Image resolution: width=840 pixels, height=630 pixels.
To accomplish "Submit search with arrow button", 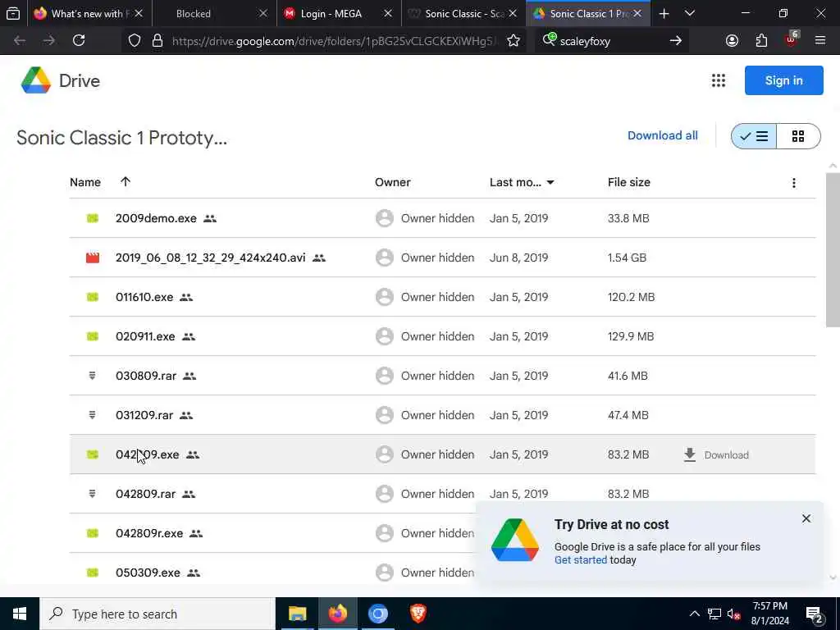I will 676,41.
